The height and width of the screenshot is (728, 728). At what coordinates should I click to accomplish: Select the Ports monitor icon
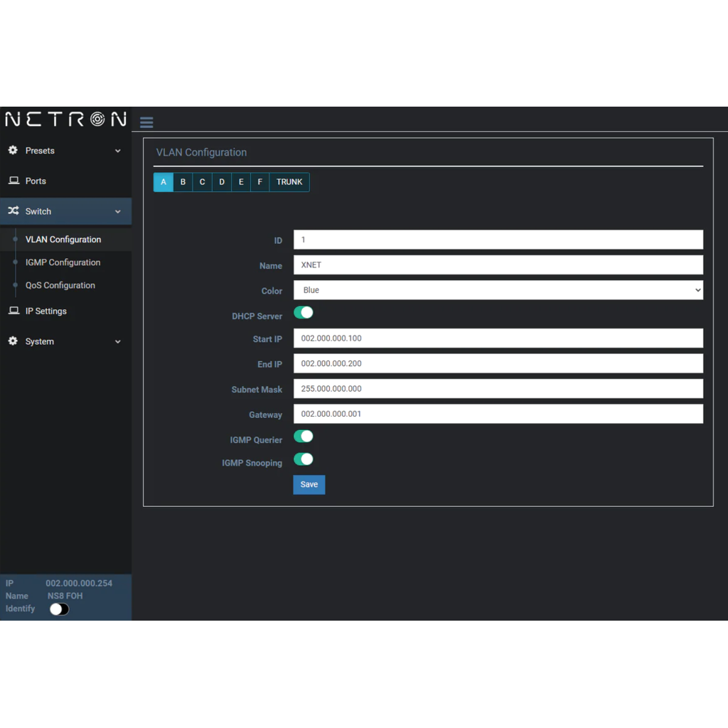point(13,181)
